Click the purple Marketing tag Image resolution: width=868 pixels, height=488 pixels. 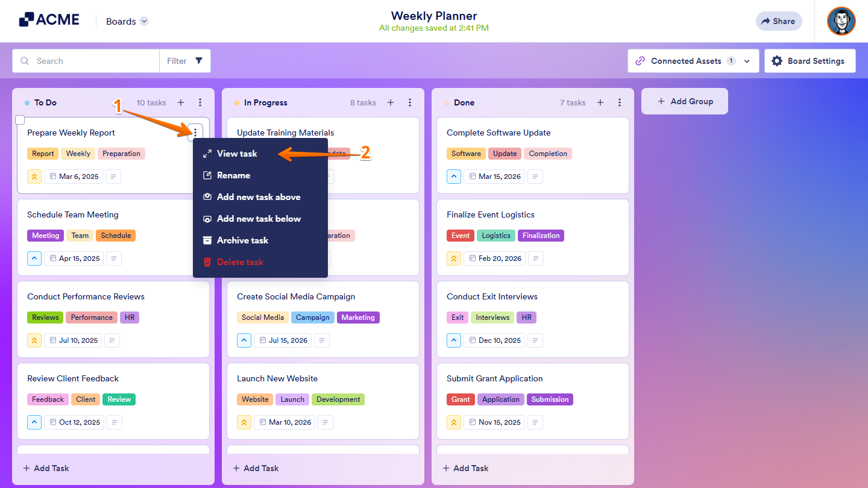358,317
